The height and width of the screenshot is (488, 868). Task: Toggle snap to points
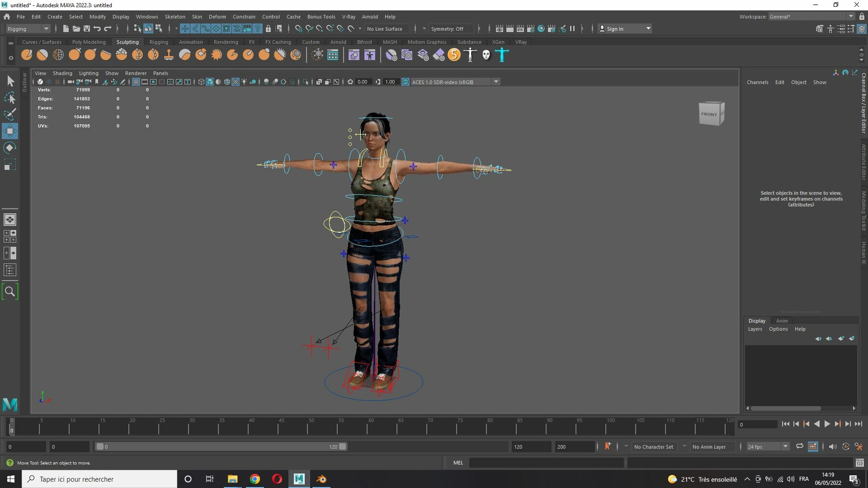click(x=319, y=29)
